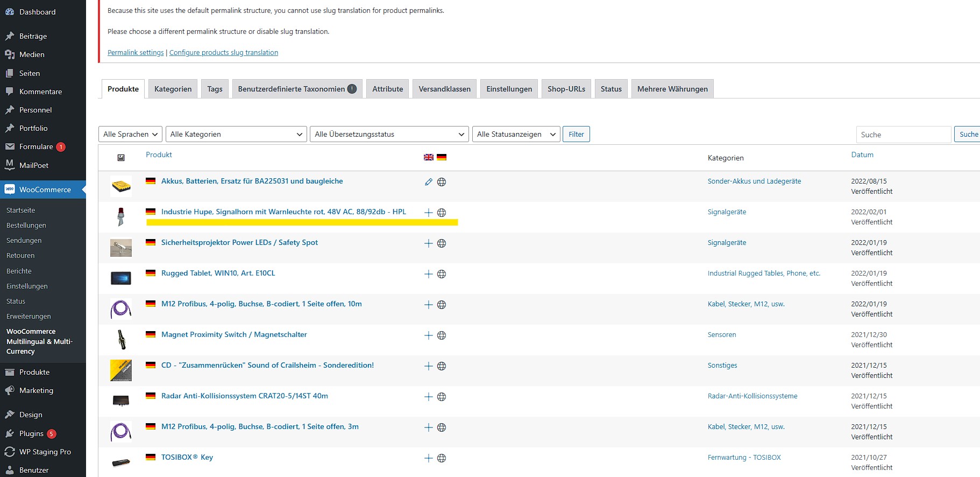Click the Akkus, Batterien product thumbnail
Image resolution: width=980 pixels, height=477 pixels.
pyautogui.click(x=121, y=186)
